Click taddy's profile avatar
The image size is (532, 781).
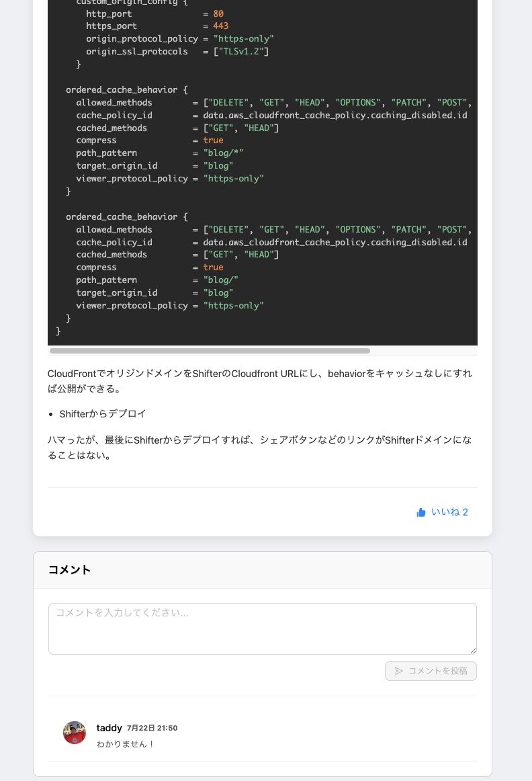tap(75, 733)
